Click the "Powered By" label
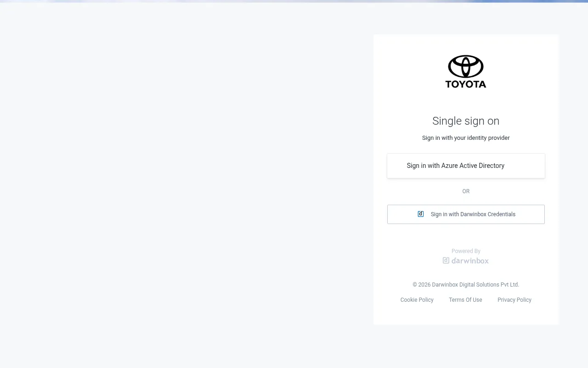The width and height of the screenshot is (588, 368). pos(466,251)
